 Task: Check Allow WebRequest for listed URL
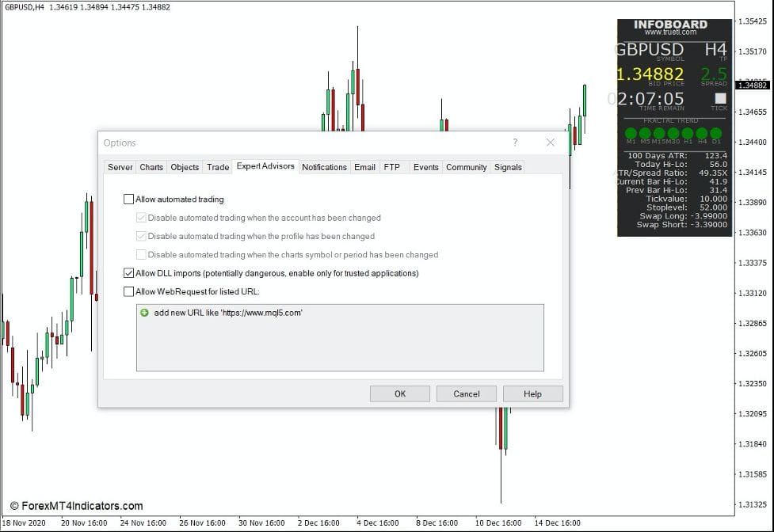point(128,291)
